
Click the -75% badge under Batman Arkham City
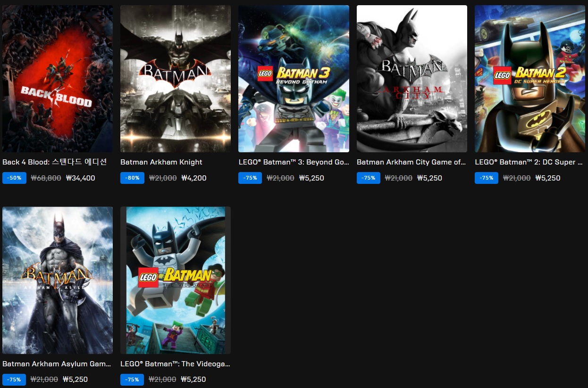tap(369, 178)
